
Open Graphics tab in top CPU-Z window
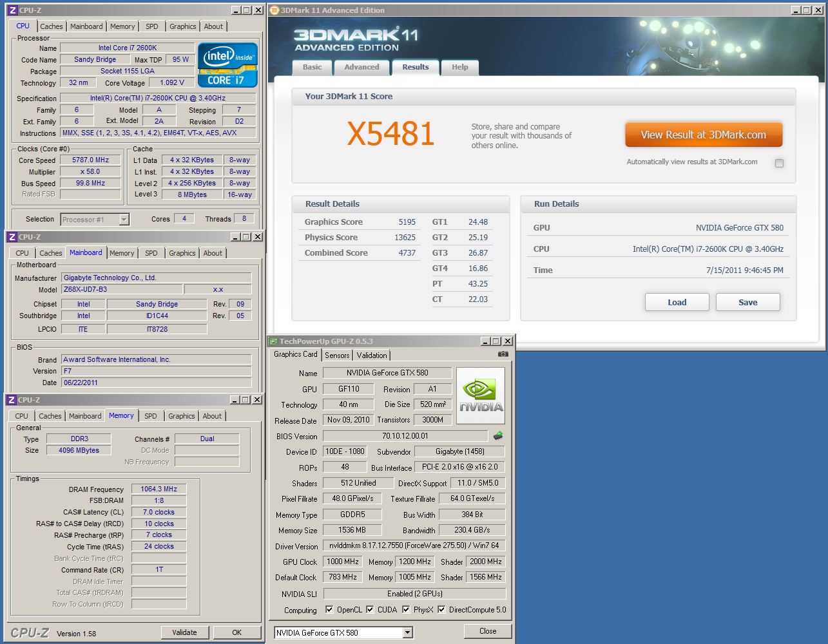coord(183,26)
